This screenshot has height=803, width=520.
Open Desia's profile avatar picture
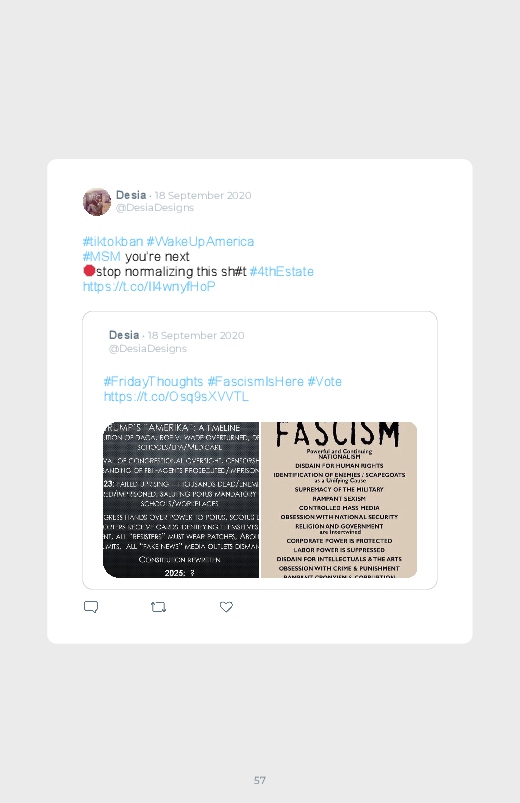(x=97, y=202)
